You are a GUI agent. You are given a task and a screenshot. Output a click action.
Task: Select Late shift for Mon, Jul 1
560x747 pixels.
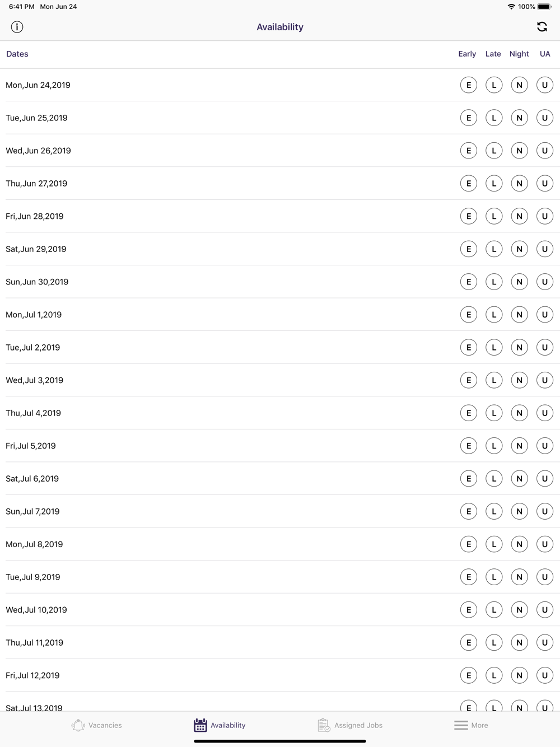[494, 315]
